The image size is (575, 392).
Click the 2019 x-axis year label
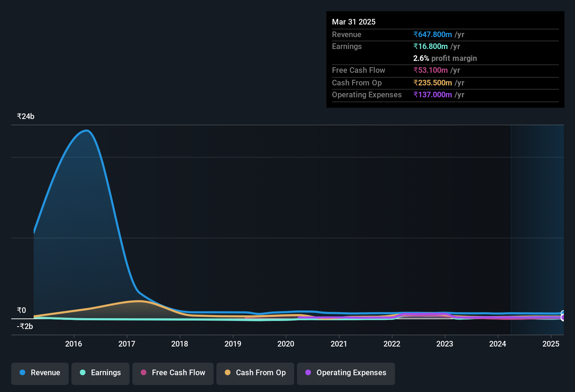233,344
